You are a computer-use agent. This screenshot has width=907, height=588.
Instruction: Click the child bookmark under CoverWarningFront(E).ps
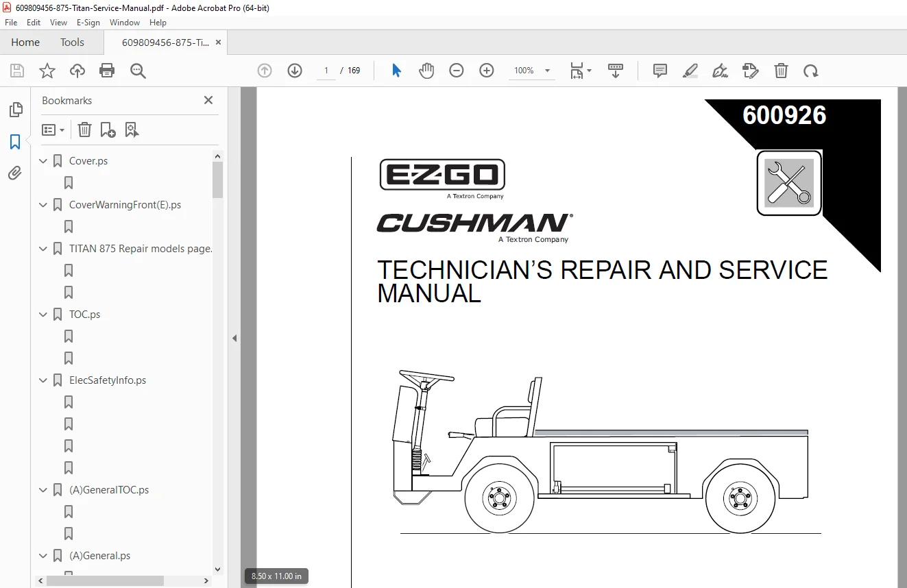[x=69, y=227]
